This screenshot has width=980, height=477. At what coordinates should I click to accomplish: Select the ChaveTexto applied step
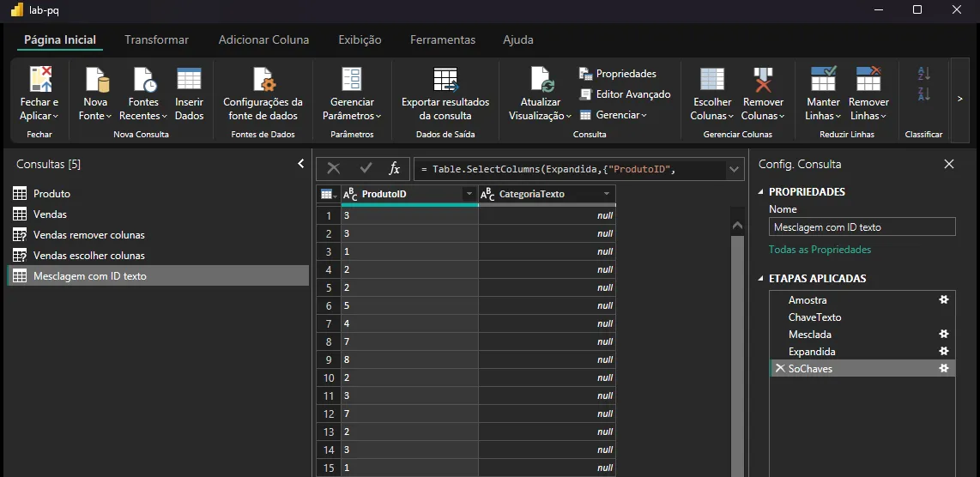[862, 317]
